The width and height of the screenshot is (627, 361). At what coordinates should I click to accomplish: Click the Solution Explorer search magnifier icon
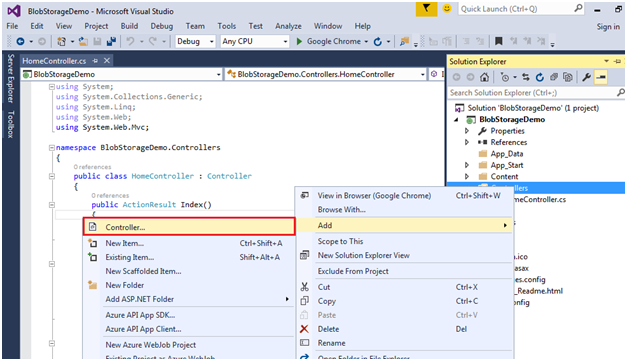(x=620, y=93)
